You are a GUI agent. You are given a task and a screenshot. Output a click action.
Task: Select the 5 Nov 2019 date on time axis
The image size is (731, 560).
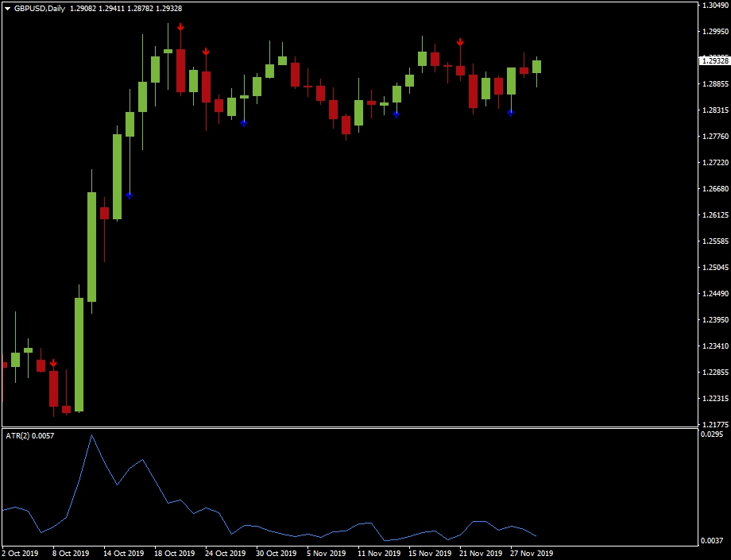click(x=325, y=553)
